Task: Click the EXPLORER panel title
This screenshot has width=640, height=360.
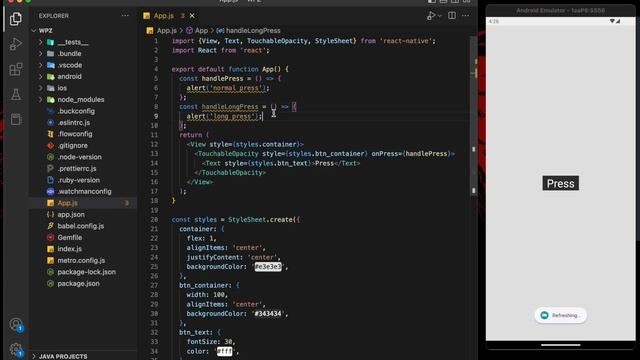Action: click(x=54, y=16)
